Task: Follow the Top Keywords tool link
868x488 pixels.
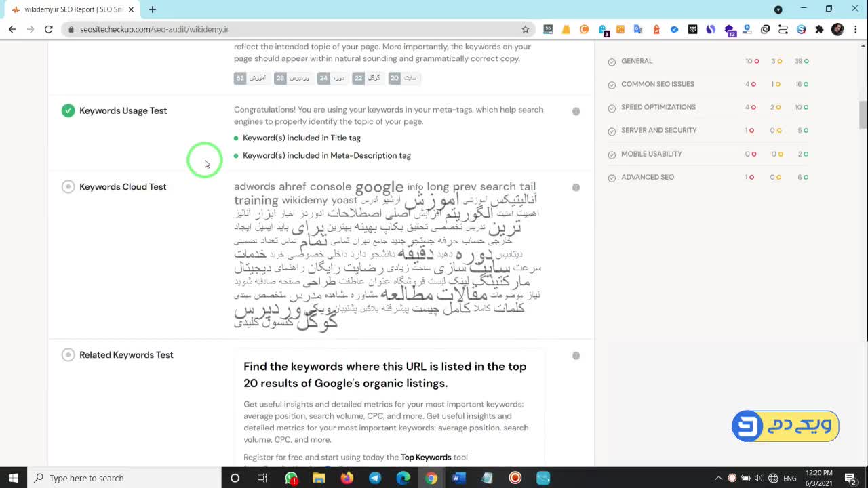Action: (425, 457)
